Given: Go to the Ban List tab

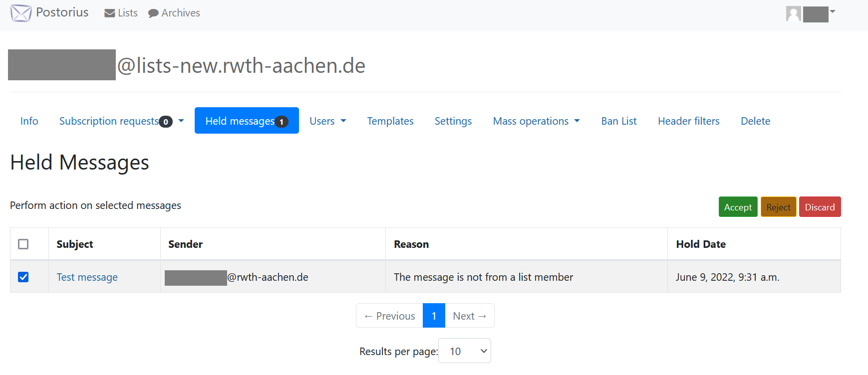Looking at the screenshot, I should pyautogui.click(x=618, y=121).
